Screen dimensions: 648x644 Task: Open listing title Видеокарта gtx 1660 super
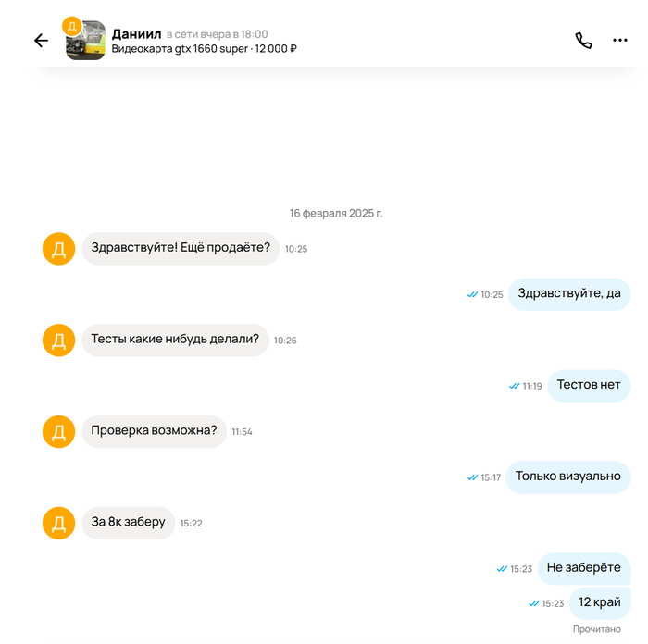(204, 49)
